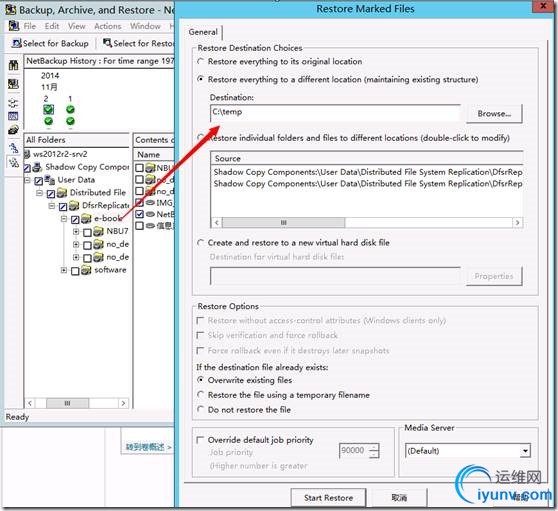
Task: Click the software folder icon
Action: point(86,270)
